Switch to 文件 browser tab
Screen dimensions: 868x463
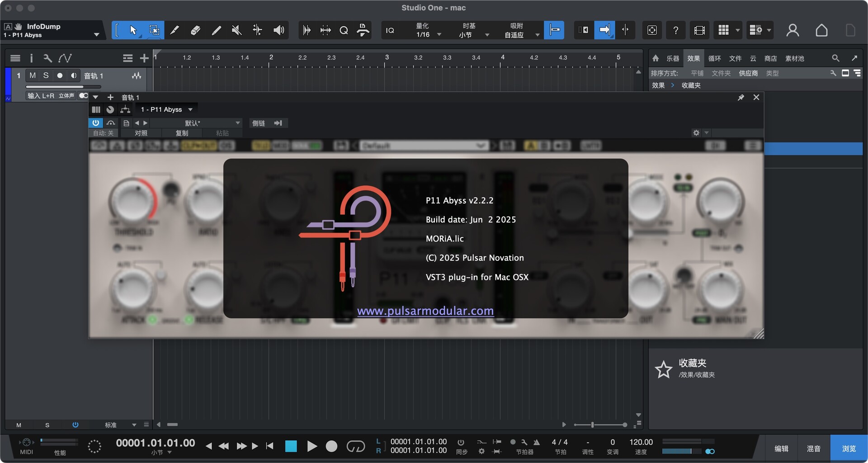pyautogui.click(x=735, y=58)
